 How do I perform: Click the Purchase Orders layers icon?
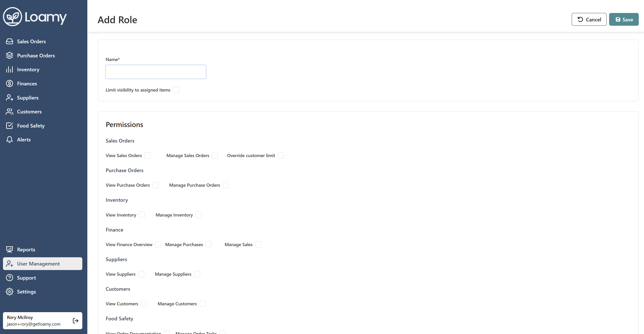(10, 55)
